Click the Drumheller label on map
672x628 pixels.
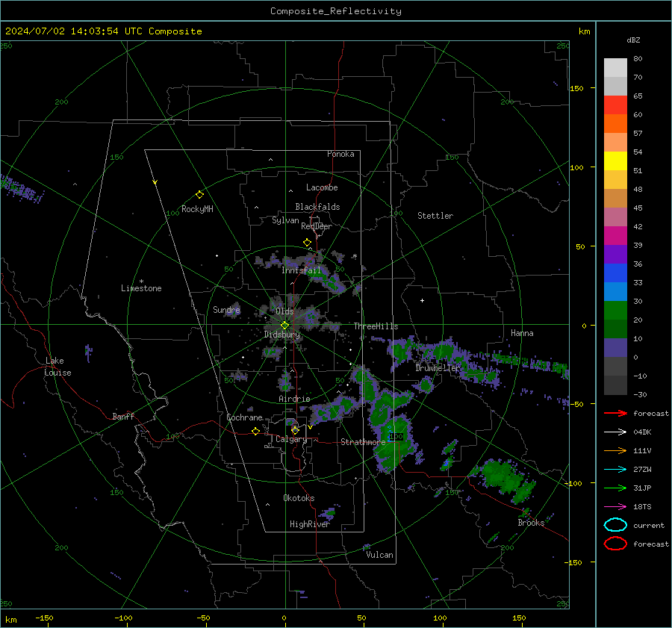pyautogui.click(x=438, y=368)
